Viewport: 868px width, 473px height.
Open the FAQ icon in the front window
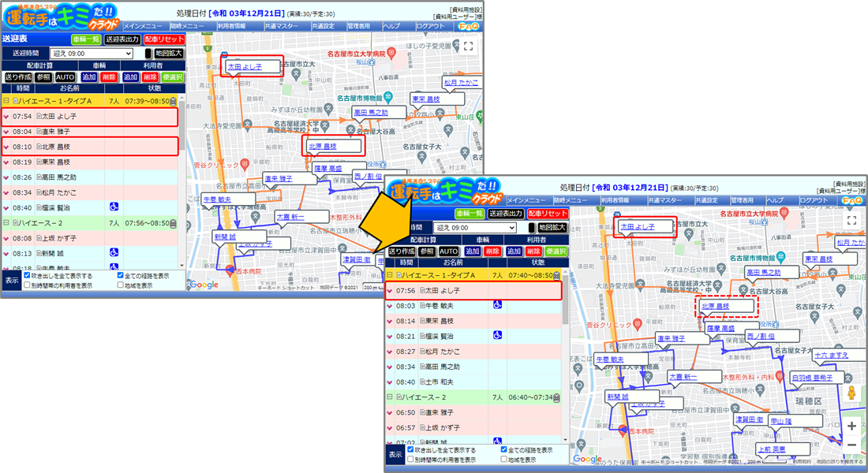[x=852, y=200]
